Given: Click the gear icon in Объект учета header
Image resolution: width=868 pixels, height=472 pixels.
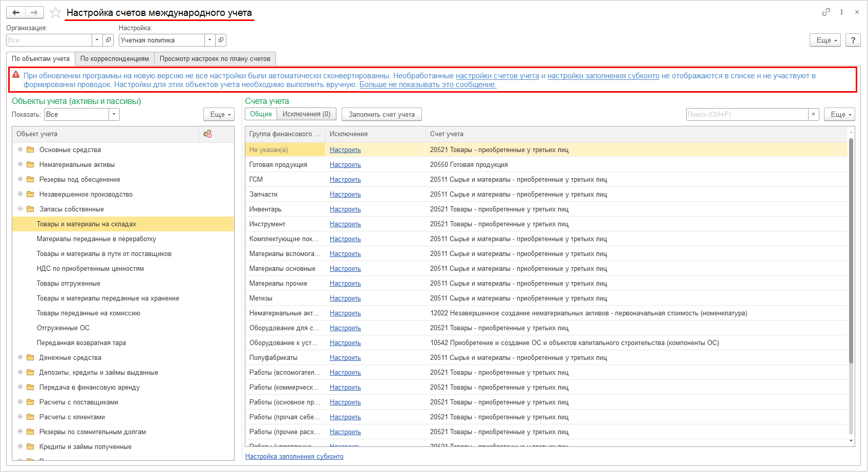Looking at the screenshot, I should (207, 134).
